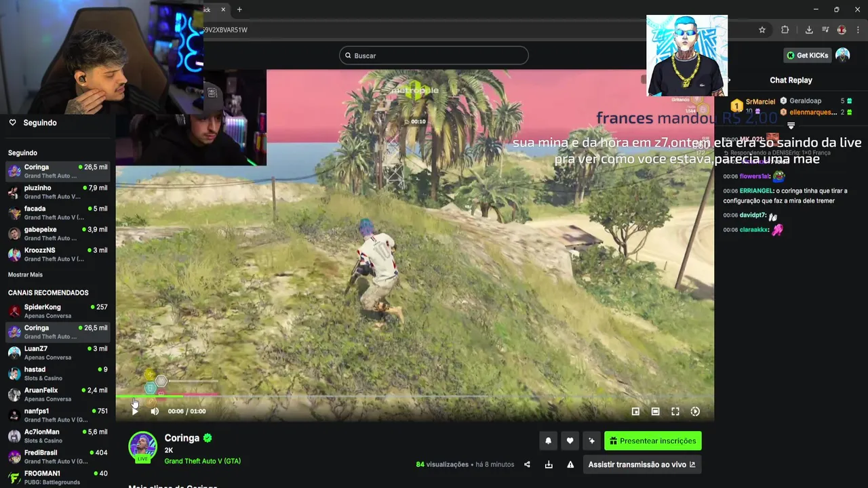The image size is (868, 488).
Task: Collapse the Chat Replay panel arrow
Action: 728,80
